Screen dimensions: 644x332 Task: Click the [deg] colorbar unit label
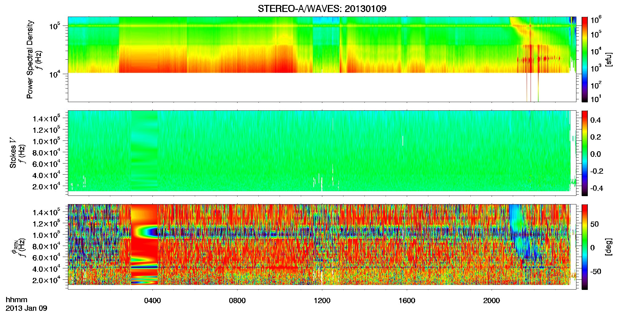609,247
